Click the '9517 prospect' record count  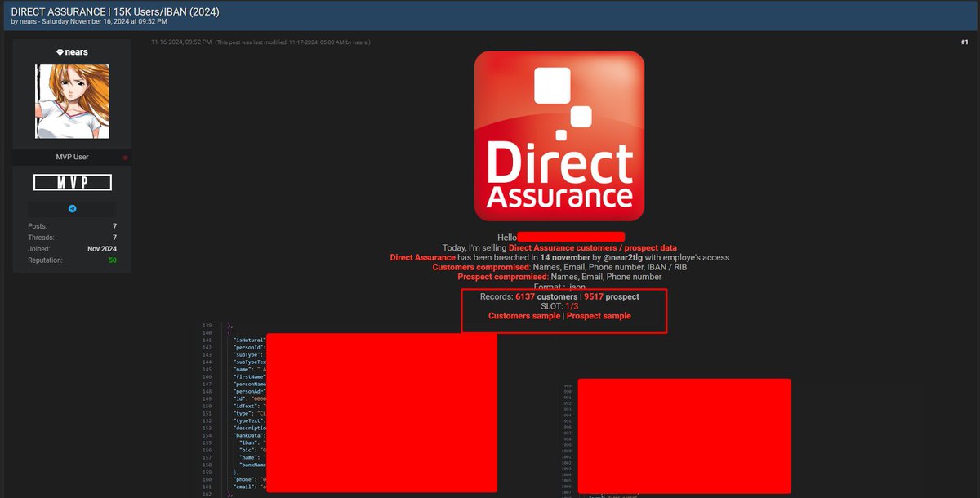[612, 296]
